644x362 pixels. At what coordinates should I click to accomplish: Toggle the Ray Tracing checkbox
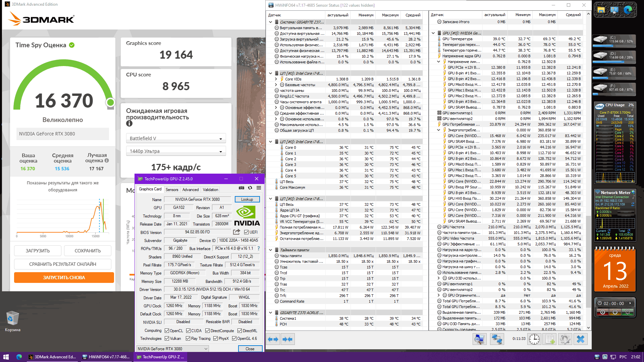coord(188,339)
